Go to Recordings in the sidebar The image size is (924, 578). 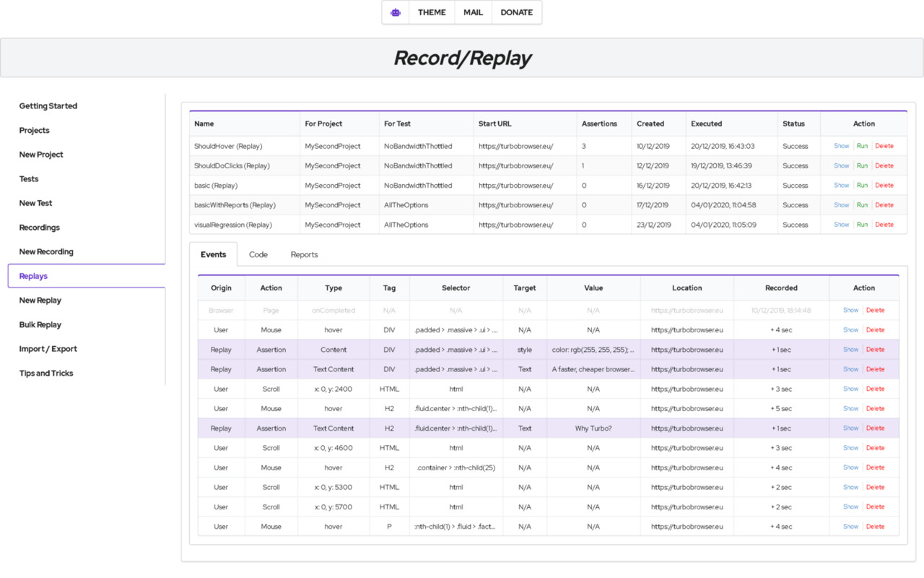[x=40, y=228]
